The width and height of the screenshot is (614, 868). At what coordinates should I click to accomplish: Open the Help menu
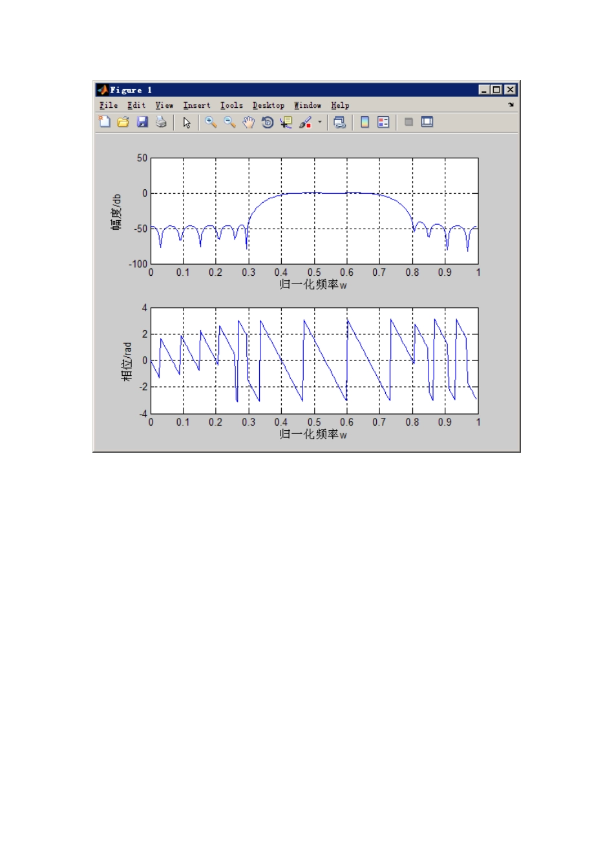(340, 105)
